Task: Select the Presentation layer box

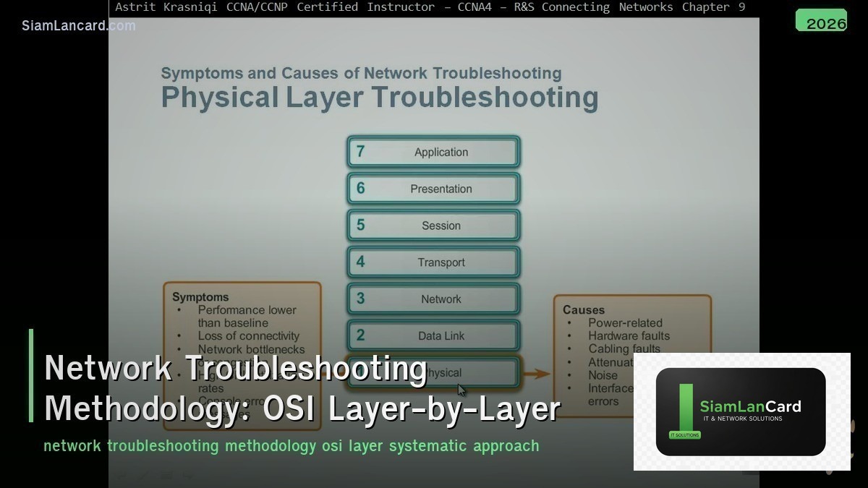Action: point(433,189)
